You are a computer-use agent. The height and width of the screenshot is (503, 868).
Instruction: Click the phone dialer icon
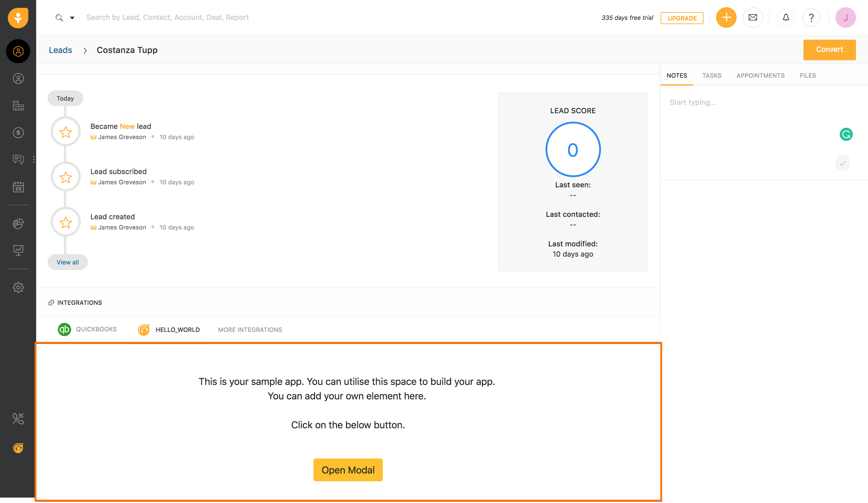(18, 418)
